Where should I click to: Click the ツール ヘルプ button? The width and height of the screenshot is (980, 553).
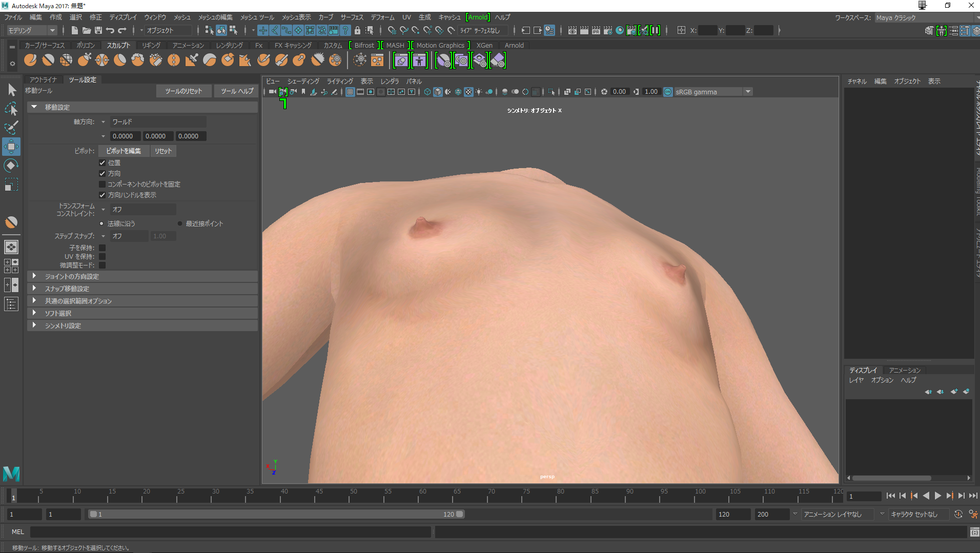[x=237, y=91]
